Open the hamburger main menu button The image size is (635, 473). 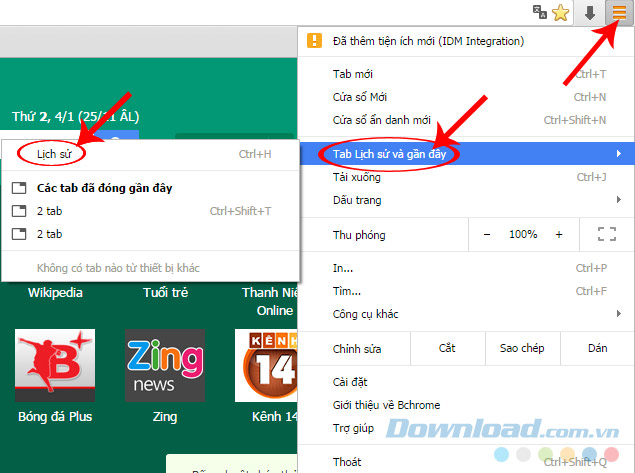619,13
